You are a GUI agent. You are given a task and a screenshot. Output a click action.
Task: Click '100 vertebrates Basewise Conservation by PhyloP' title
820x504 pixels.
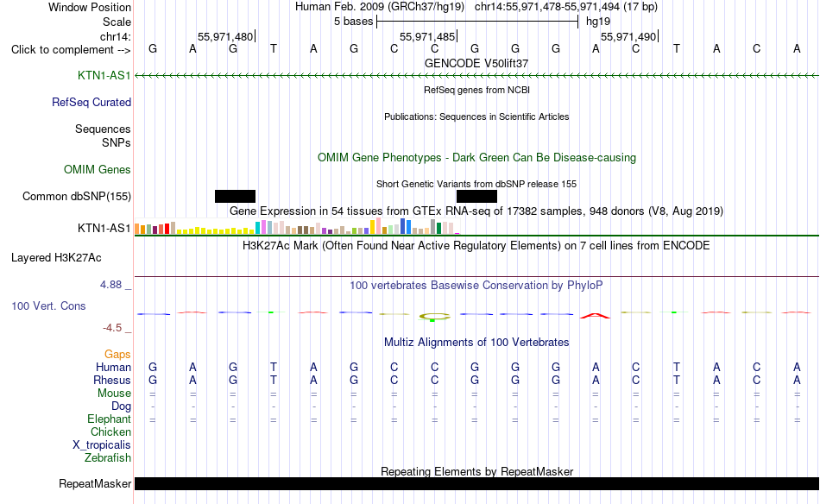coord(476,286)
